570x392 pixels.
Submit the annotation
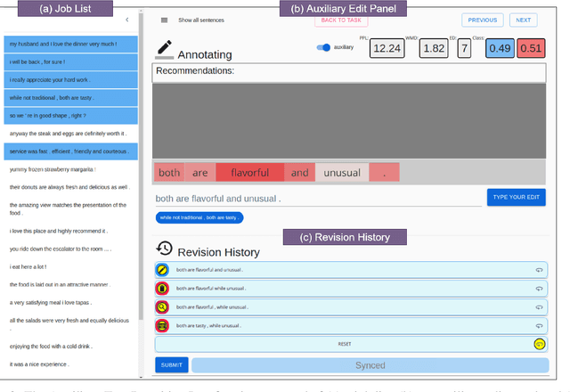tap(171, 365)
